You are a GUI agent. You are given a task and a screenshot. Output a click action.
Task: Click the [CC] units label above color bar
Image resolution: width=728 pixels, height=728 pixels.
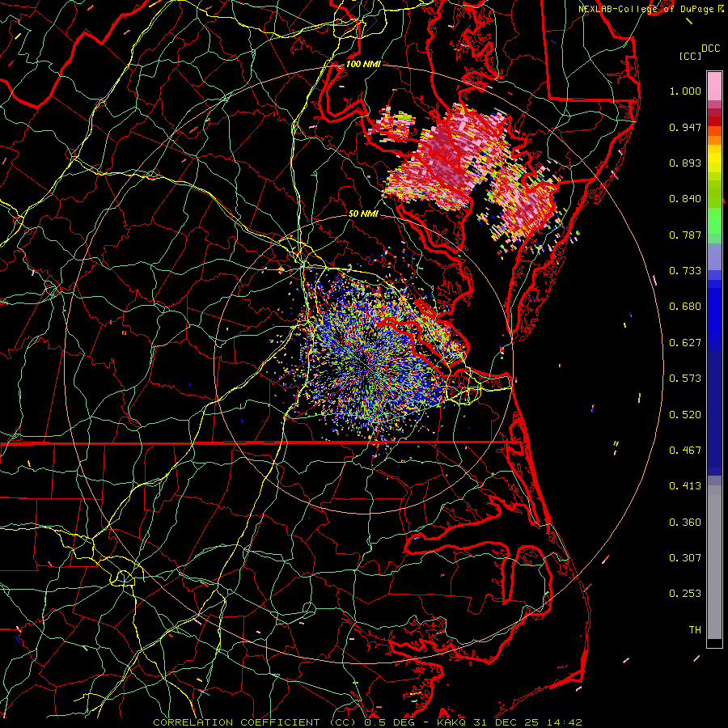(690, 56)
